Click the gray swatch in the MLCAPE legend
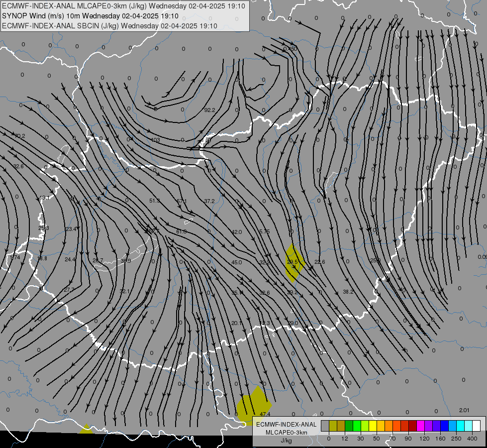Viewport: 487px width, 448px height. tap(325, 426)
